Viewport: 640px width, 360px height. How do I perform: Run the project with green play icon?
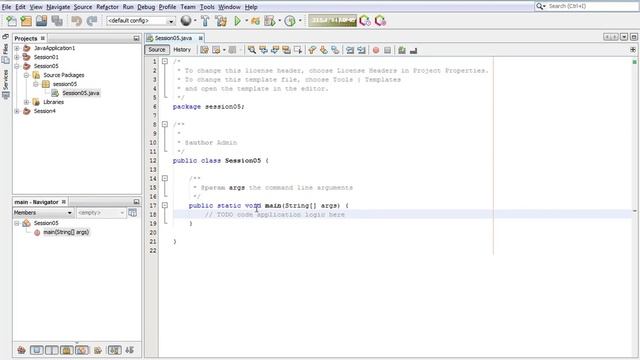click(237, 21)
